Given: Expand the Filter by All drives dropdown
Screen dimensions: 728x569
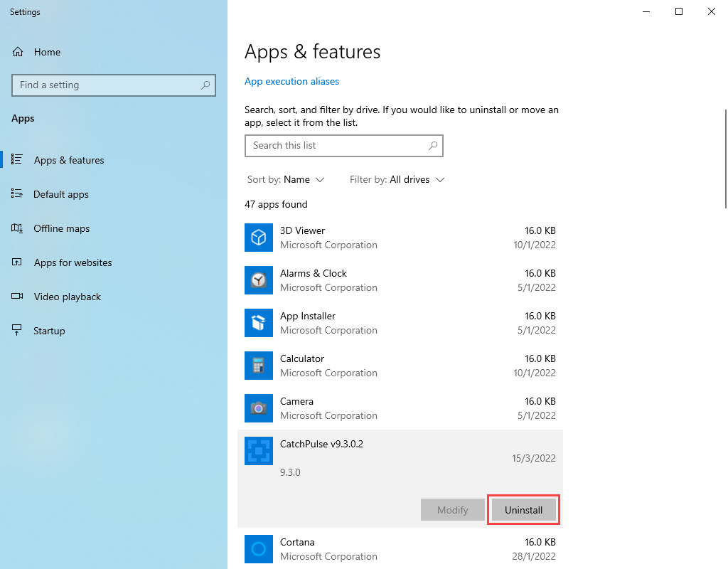Looking at the screenshot, I should tap(397, 180).
